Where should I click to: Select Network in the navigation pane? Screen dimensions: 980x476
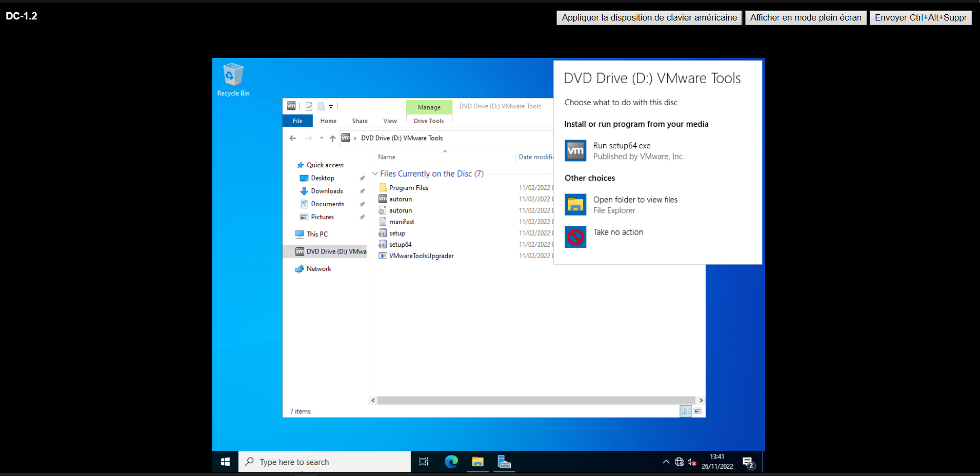[x=319, y=269]
